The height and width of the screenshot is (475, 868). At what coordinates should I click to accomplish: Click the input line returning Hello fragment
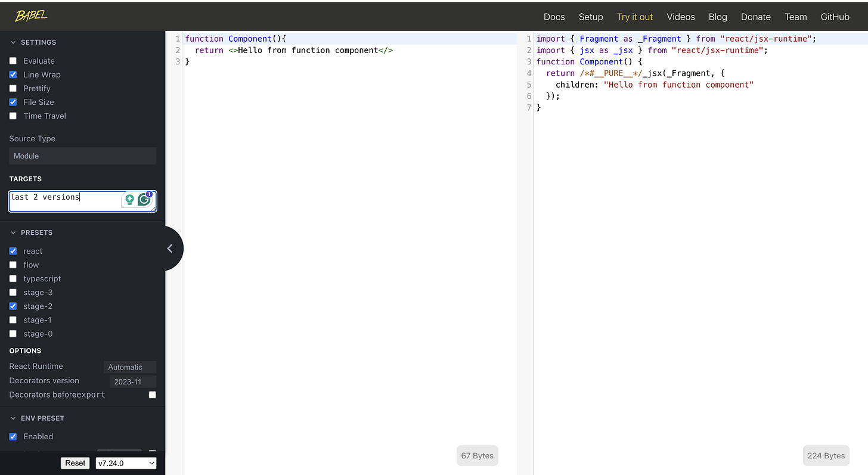294,50
